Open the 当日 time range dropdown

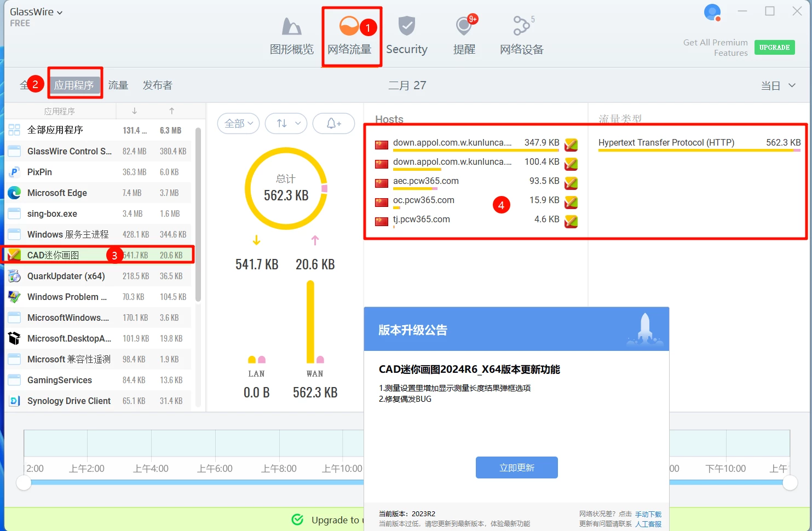coord(778,85)
